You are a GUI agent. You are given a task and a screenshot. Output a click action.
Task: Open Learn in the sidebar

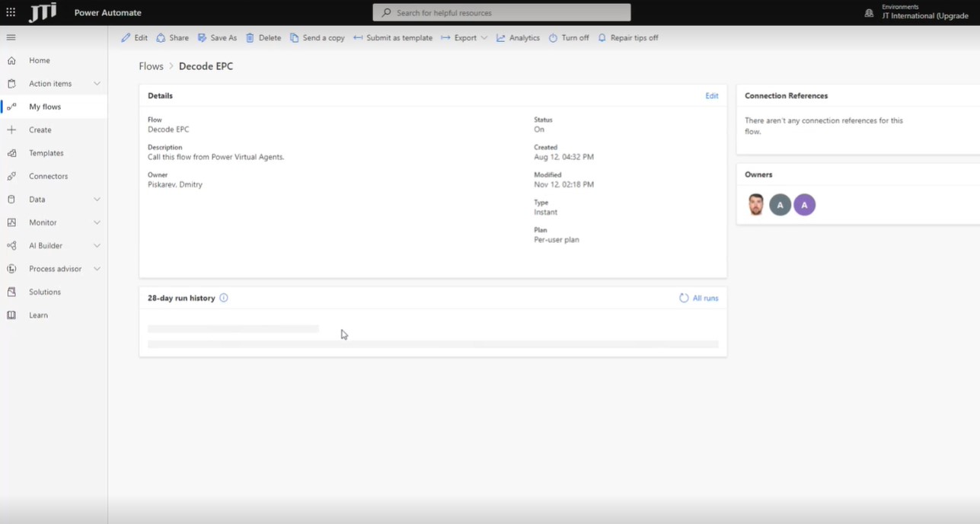pyautogui.click(x=38, y=315)
